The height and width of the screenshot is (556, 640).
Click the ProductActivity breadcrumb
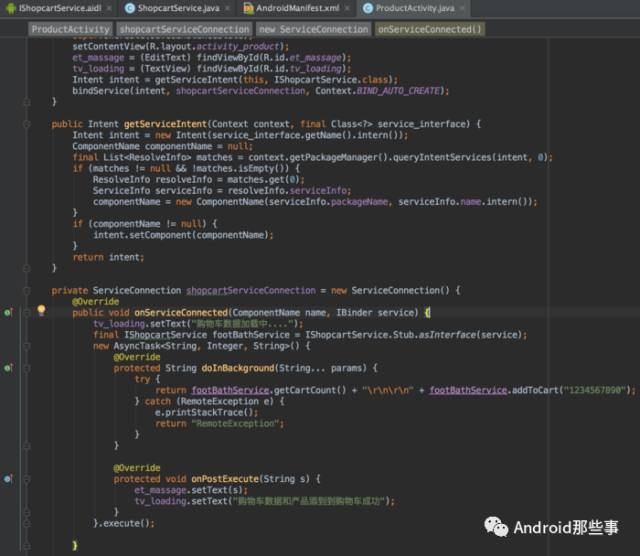[x=70, y=29]
